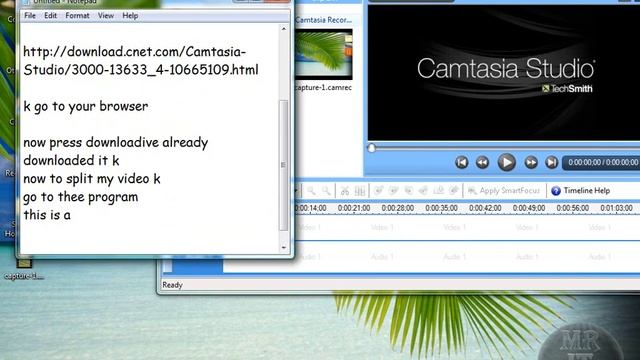
Task: Click the 0:00:00:00 / 0:00:00:00 time display
Action: click(602, 162)
